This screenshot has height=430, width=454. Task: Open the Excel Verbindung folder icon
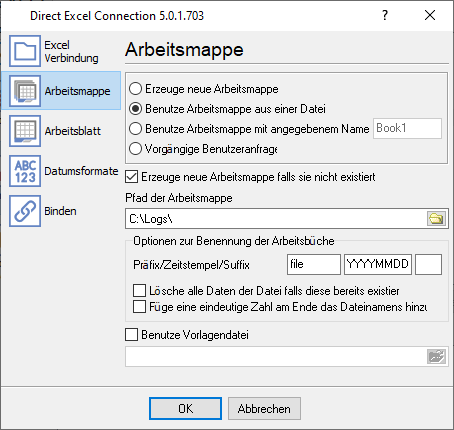pyautogui.click(x=25, y=51)
